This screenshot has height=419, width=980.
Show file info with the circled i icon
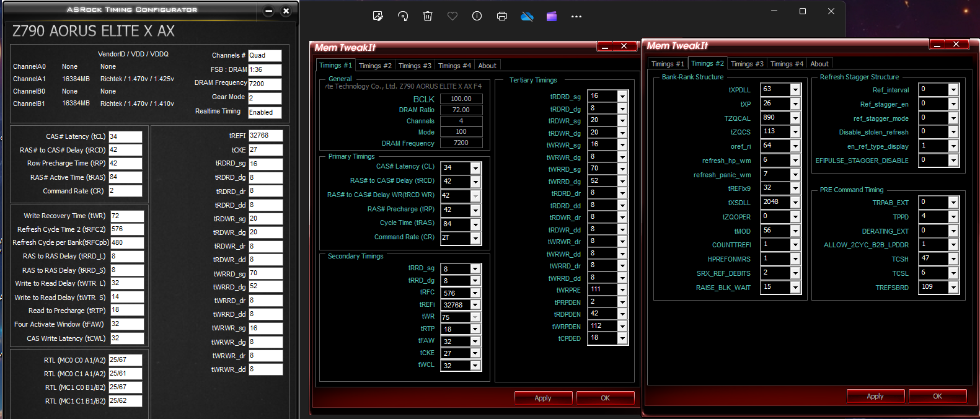point(477,16)
